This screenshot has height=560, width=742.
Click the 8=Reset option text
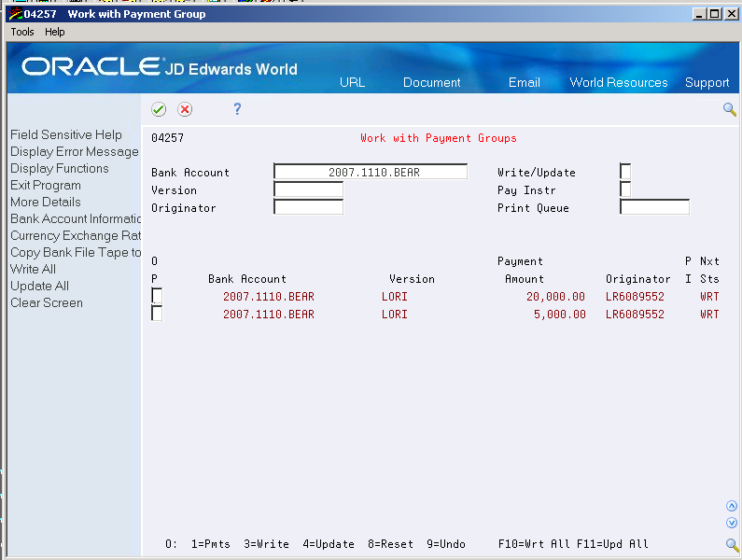[391, 544]
